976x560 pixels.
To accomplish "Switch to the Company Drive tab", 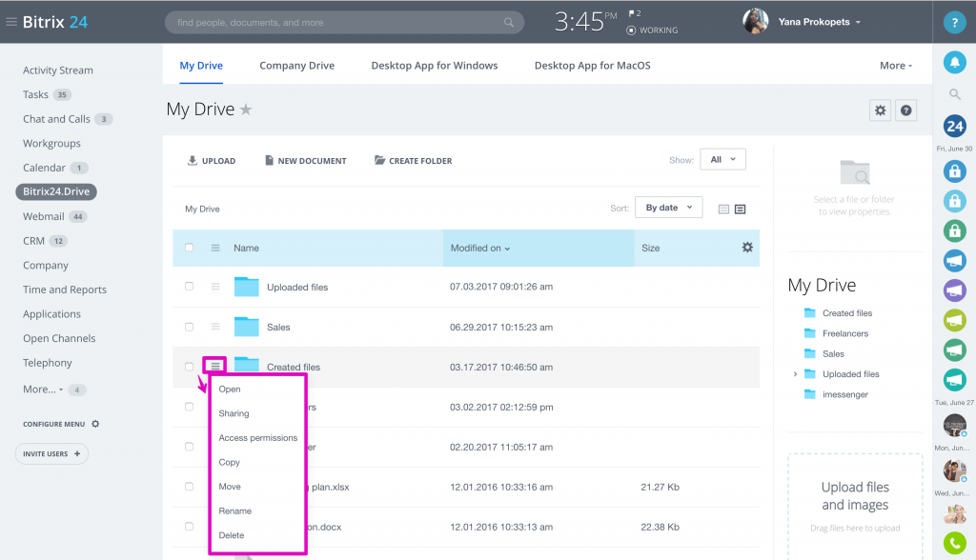I will (x=297, y=66).
